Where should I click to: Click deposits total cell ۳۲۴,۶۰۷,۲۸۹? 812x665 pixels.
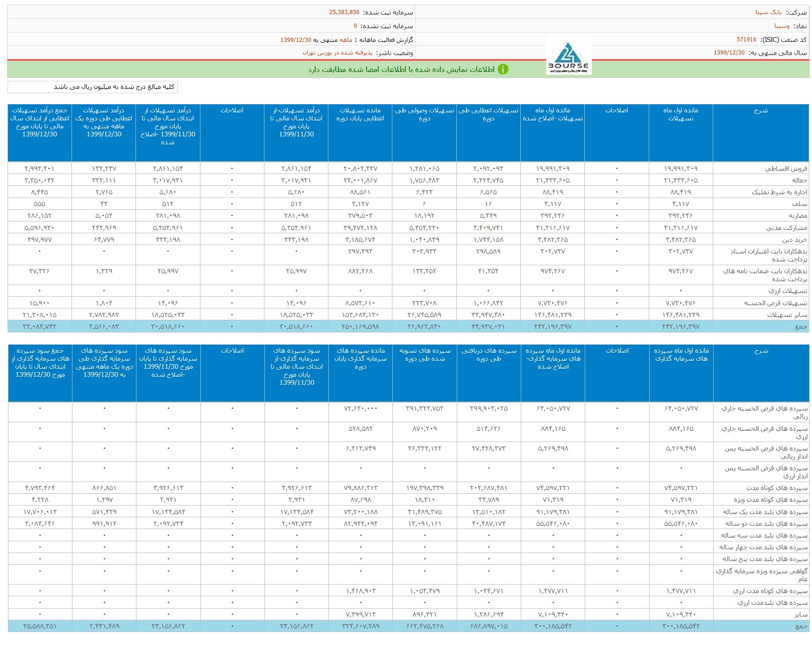click(x=360, y=626)
